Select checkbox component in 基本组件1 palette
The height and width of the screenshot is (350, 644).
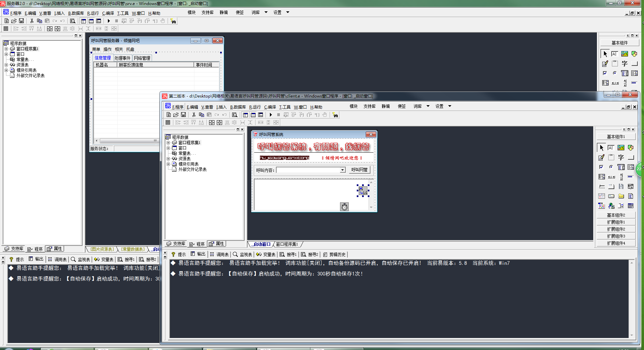(601, 167)
